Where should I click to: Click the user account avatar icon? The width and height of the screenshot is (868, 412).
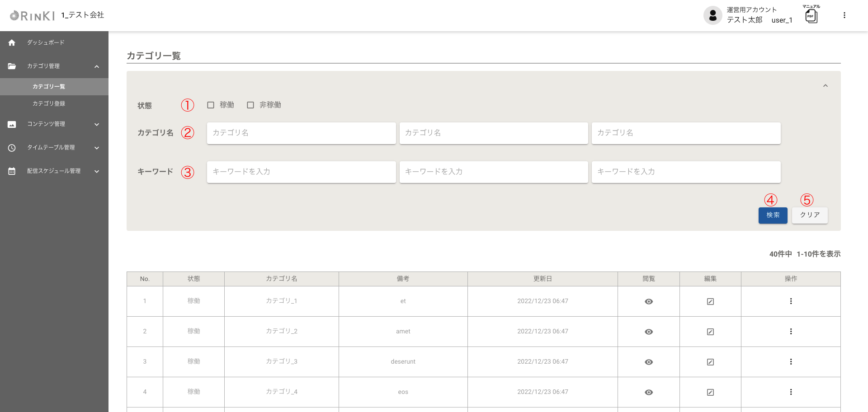(712, 15)
